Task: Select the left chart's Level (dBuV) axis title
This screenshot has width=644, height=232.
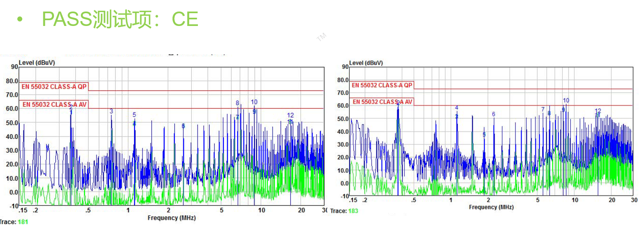Action: click(x=37, y=63)
